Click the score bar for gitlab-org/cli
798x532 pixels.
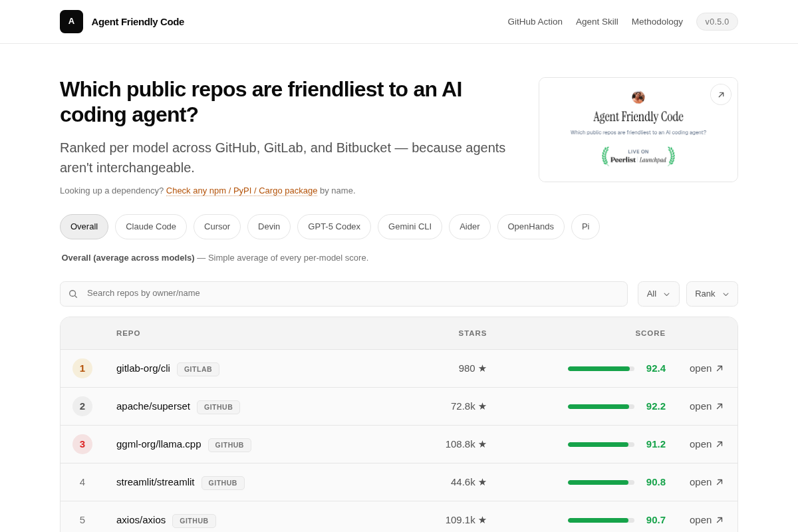(601, 368)
